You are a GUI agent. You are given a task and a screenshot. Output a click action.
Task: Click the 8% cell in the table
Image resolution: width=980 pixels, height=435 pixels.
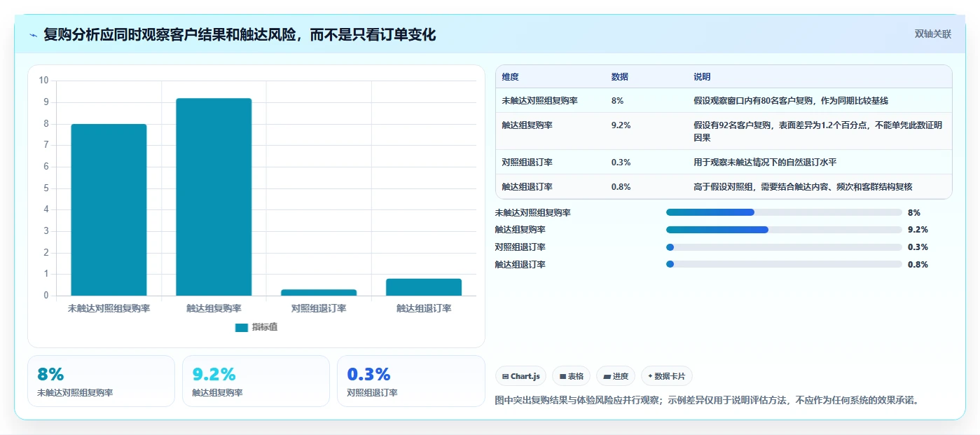618,101
